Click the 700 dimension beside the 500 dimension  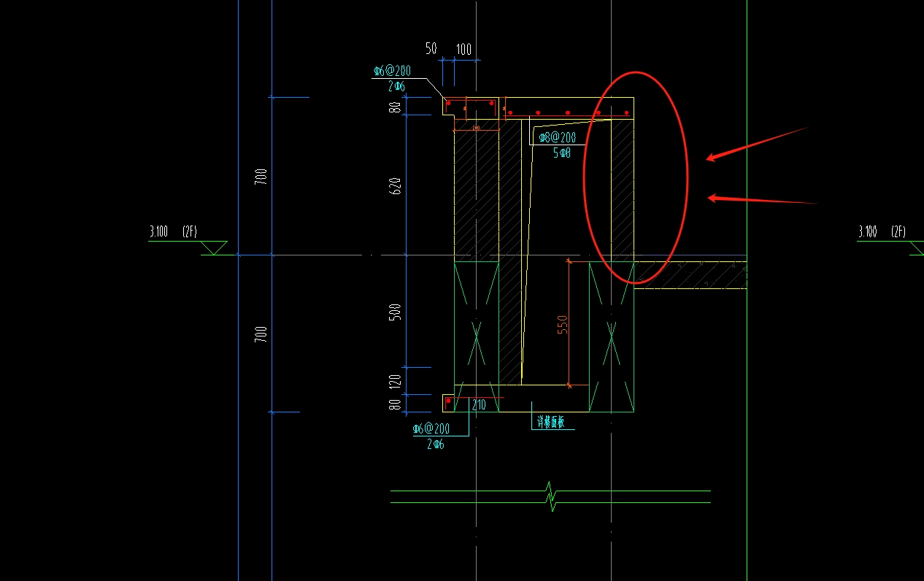coord(261,334)
